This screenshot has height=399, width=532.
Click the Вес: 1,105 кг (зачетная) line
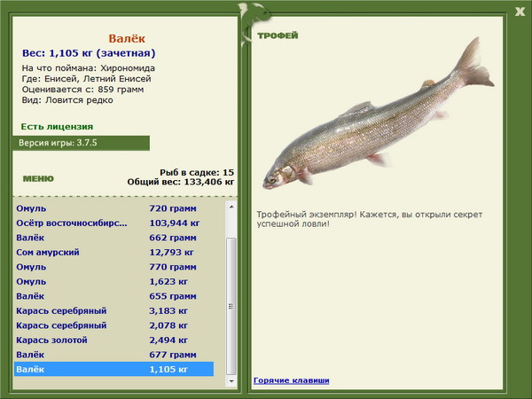[89, 53]
